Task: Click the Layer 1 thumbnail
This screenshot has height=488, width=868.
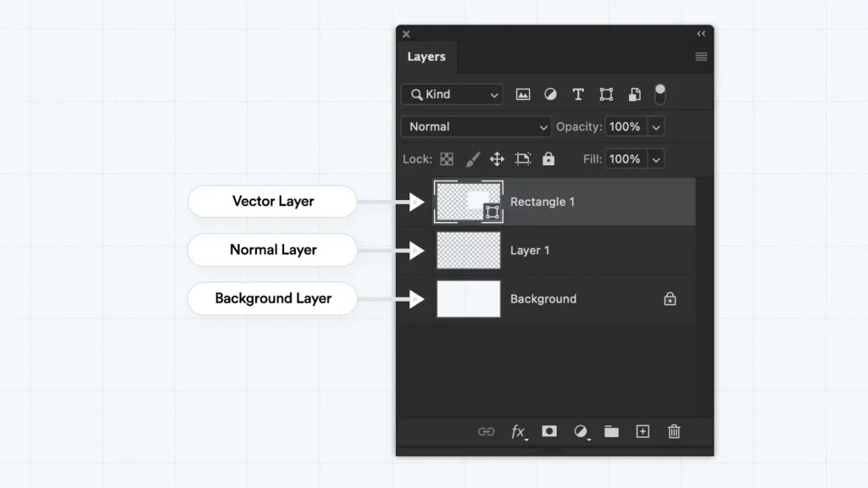Action: [x=468, y=251]
